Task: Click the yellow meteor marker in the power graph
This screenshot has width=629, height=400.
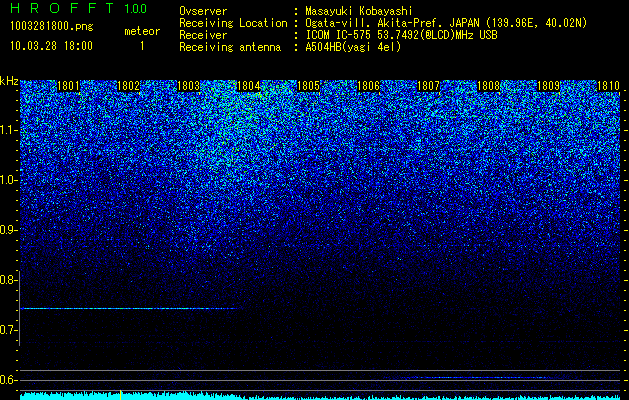Action: click(120, 394)
